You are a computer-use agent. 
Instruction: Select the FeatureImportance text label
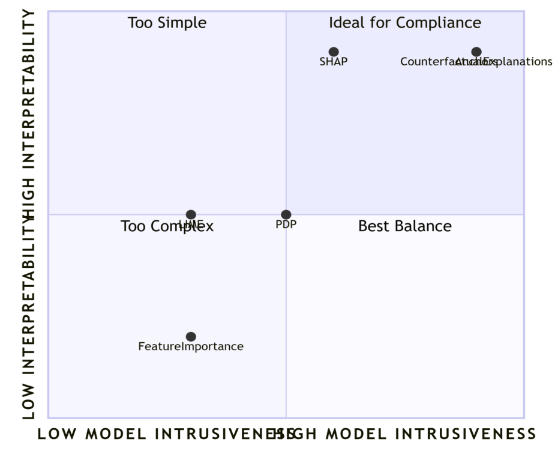coord(191,346)
